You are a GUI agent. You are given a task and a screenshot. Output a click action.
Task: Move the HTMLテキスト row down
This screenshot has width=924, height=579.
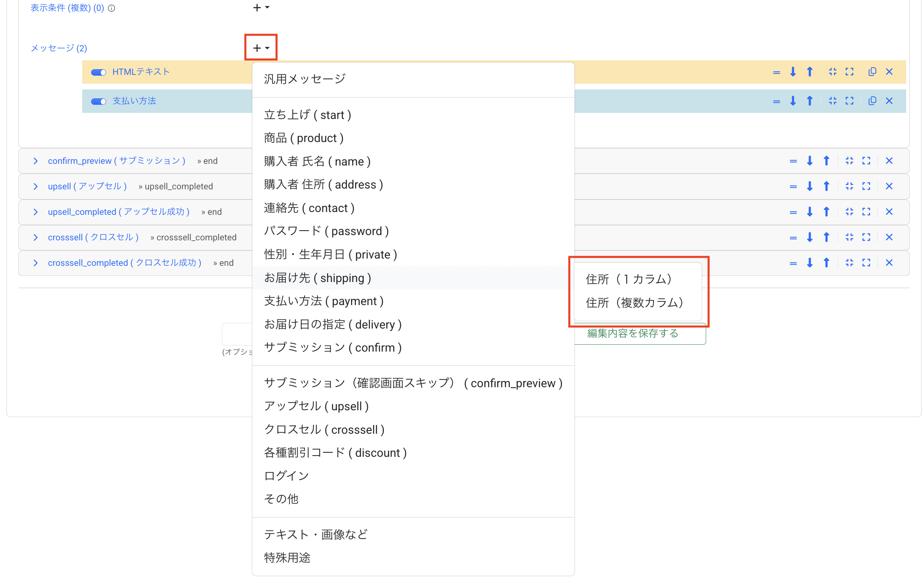(x=793, y=72)
